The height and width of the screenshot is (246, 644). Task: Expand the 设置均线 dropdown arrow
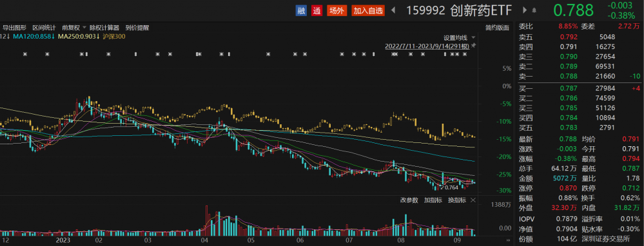[x=474, y=37]
